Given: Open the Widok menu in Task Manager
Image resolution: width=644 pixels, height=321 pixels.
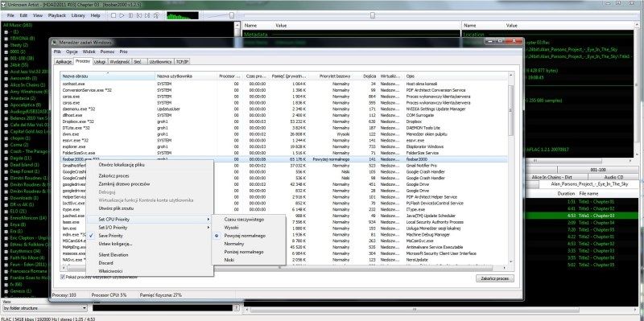Looking at the screenshot, I should [x=89, y=51].
